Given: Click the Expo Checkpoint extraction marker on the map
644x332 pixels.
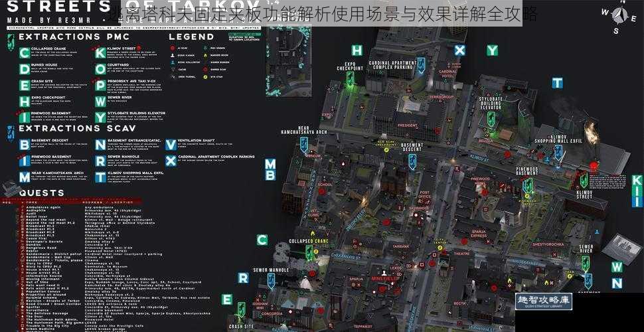Looking at the screenshot, I should click(350, 78).
